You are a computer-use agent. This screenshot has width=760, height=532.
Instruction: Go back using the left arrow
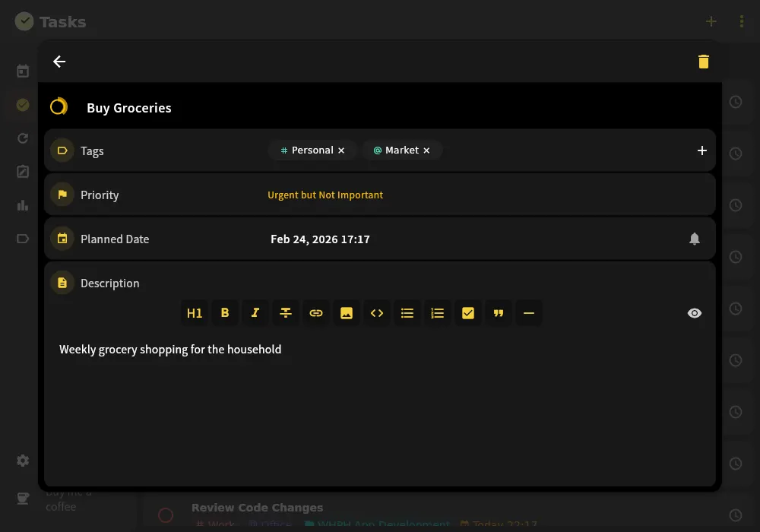click(x=59, y=62)
